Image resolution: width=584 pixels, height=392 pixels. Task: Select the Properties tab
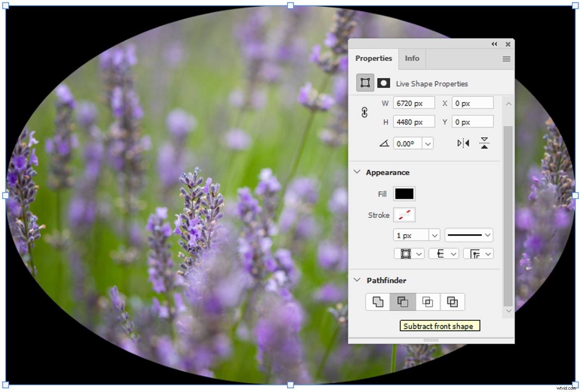[x=374, y=59]
